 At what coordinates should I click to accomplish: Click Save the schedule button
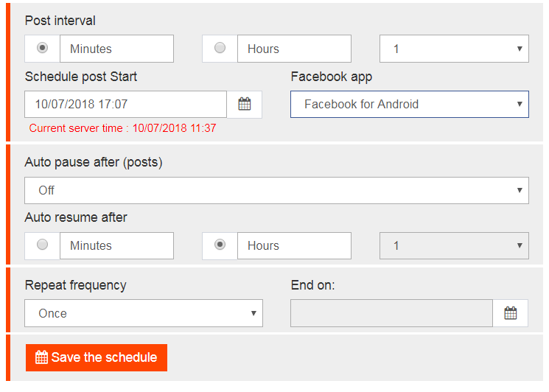(97, 357)
